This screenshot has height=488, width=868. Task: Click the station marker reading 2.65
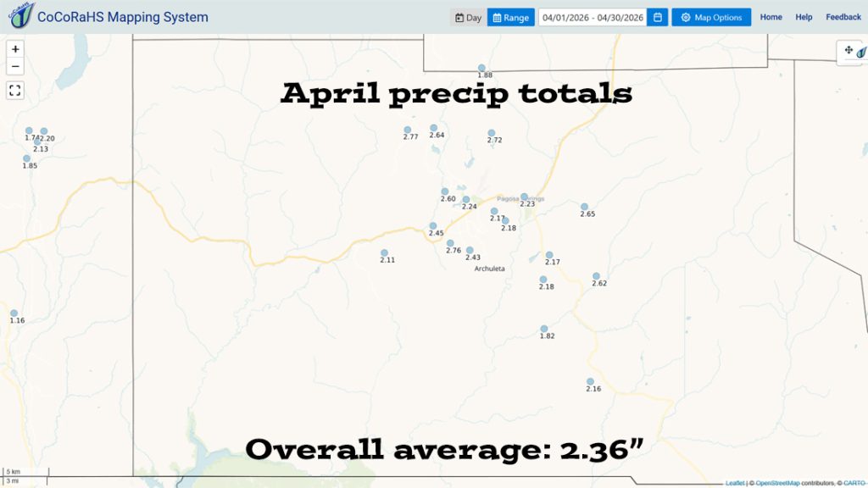coord(584,207)
